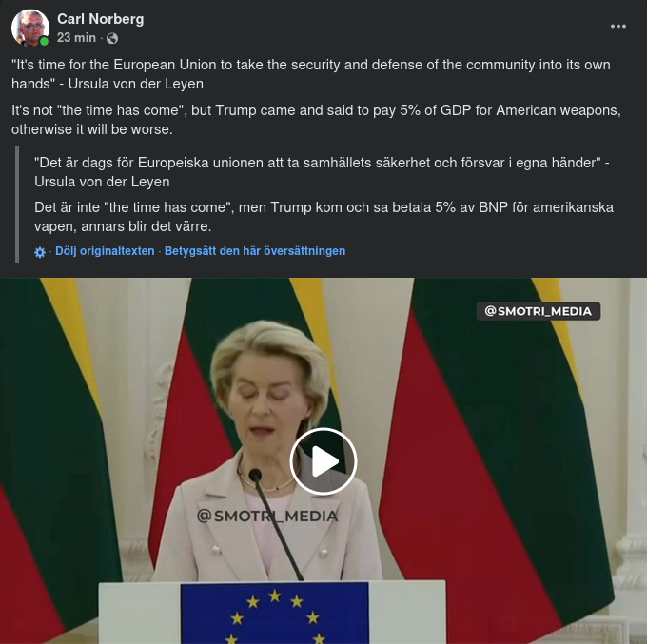Screen dimensions: 647x644
Task: Select the English quote about European Union security
Action: (x=311, y=74)
